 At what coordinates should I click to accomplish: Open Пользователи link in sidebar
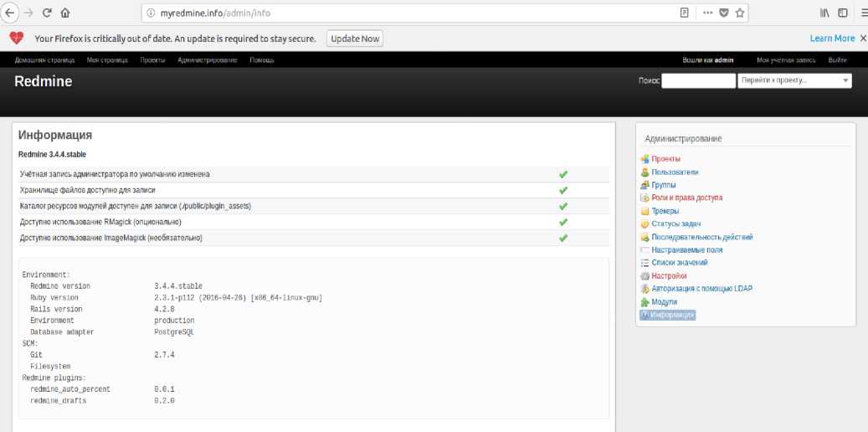tap(675, 172)
